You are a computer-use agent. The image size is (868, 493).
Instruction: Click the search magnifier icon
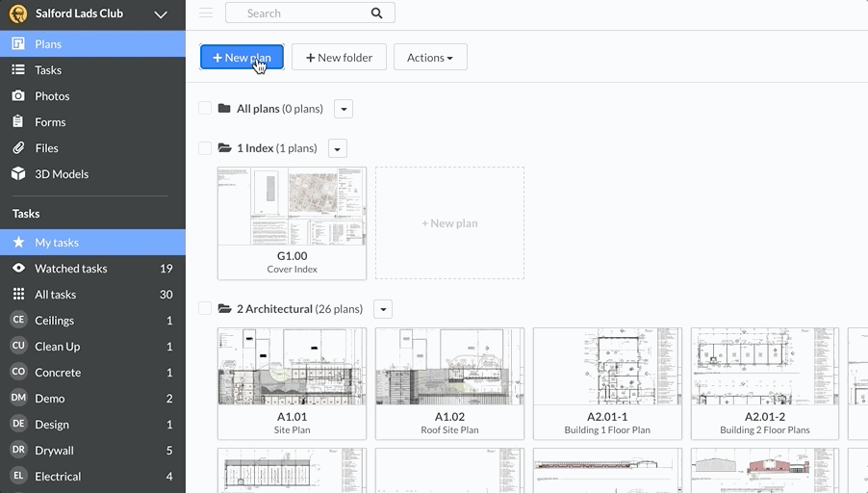(x=376, y=13)
